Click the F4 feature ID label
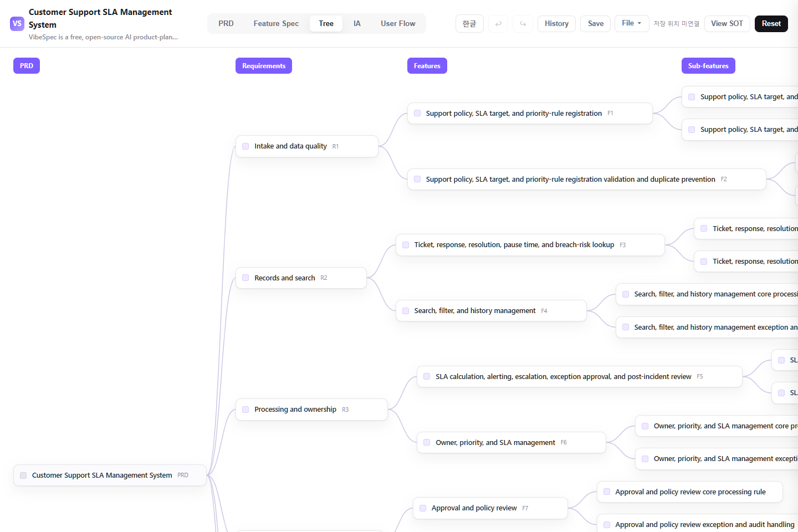 [x=544, y=311]
